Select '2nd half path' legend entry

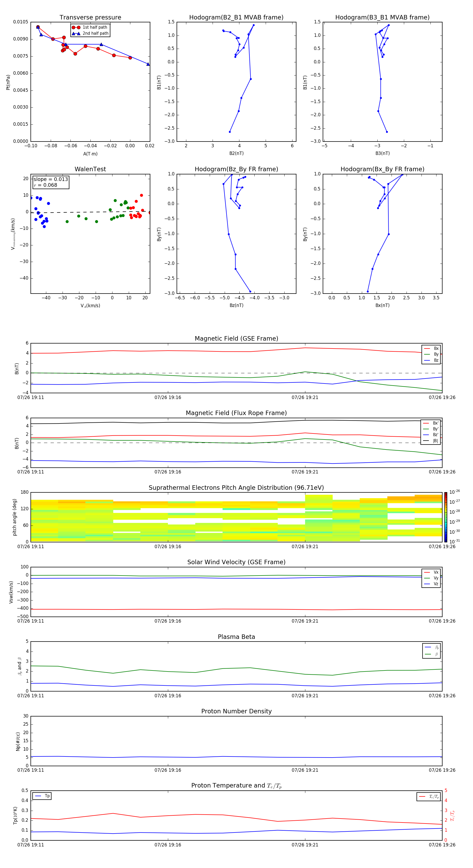(x=90, y=33)
